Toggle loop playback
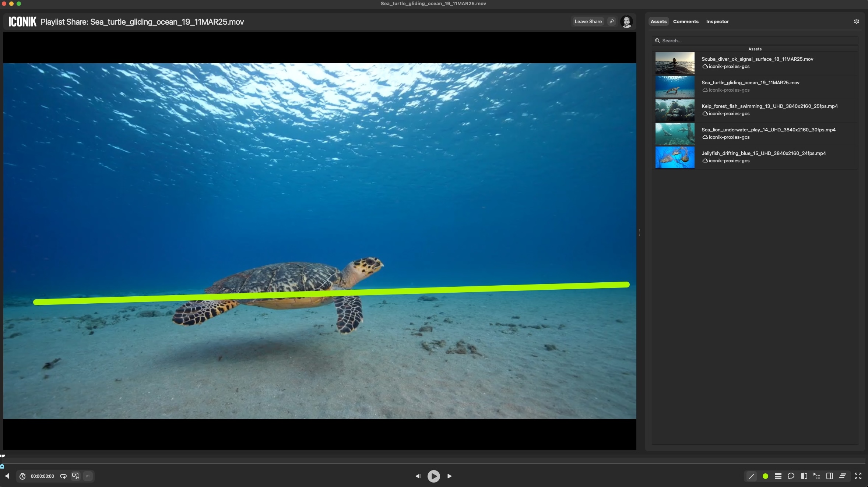 point(63,476)
